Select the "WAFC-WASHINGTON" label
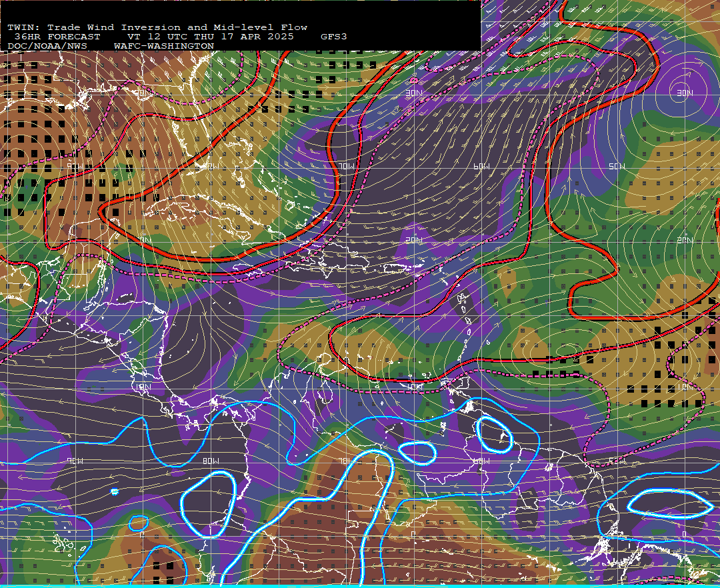This screenshot has width=720, height=588. point(164,47)
